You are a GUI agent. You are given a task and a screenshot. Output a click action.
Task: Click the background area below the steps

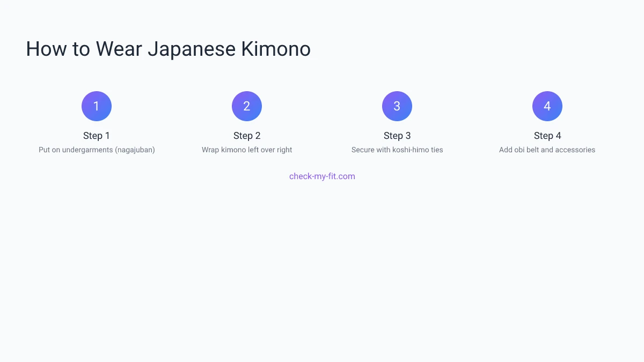coord(322,268)
